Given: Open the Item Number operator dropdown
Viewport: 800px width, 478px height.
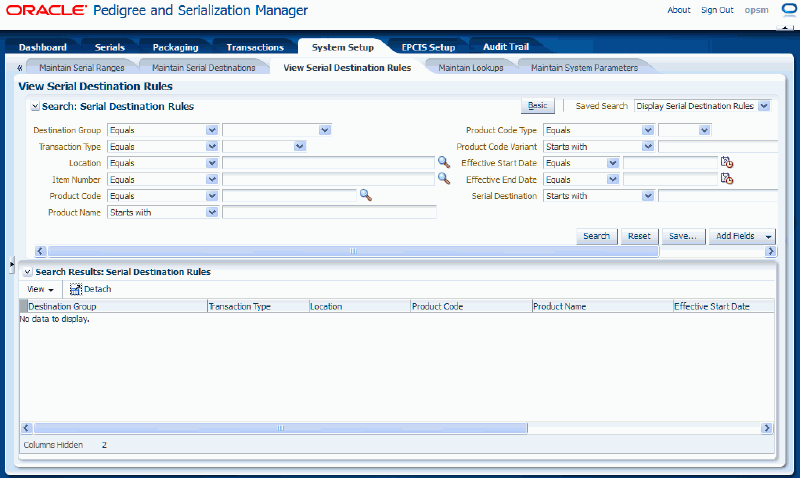Looking at the screenshot, I should pos(212,180).
